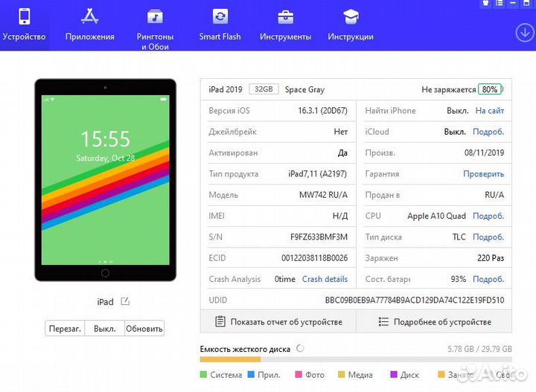Go to the Инструменты tab
This screenshot has width=536, height=392.
pyautogui.click(x=285, y=25)
